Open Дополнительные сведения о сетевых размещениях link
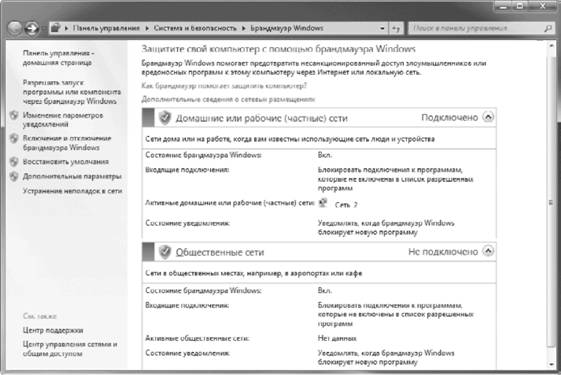 (228, 99)
